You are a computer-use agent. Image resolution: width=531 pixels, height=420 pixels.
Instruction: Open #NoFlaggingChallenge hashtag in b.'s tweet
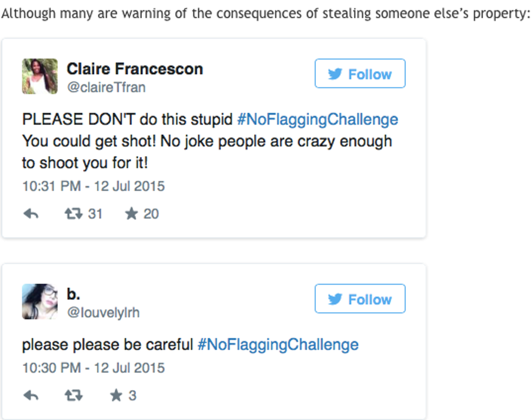[278, 345]
